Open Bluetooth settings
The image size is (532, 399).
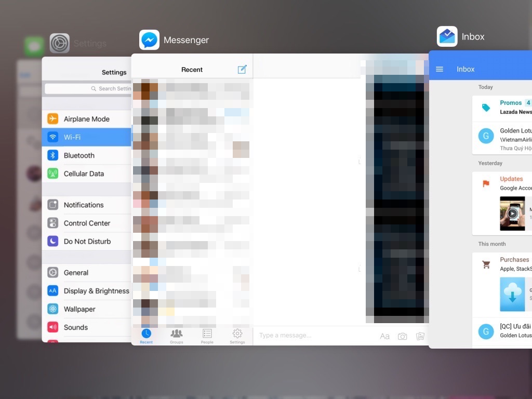pyautogui.click(x=86, y=155)
